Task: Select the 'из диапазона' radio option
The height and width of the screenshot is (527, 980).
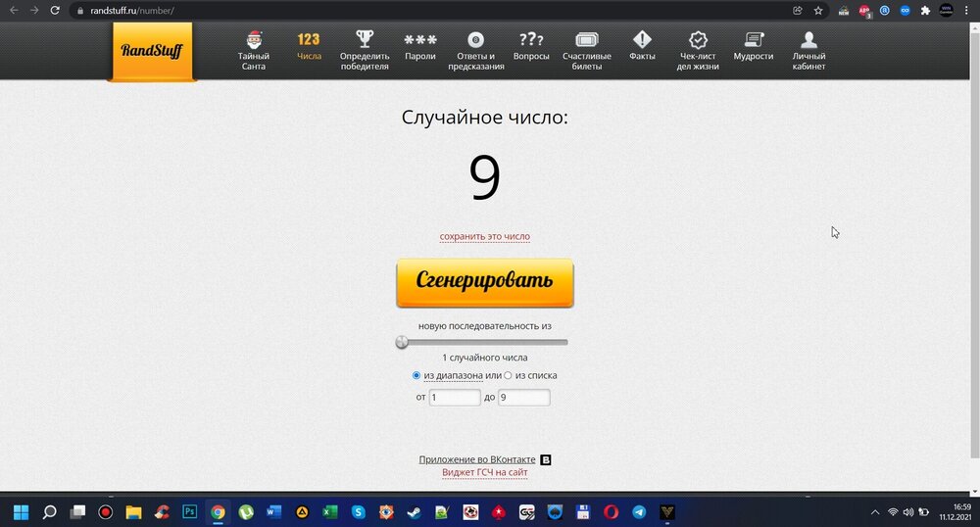Action: point(416,375)
